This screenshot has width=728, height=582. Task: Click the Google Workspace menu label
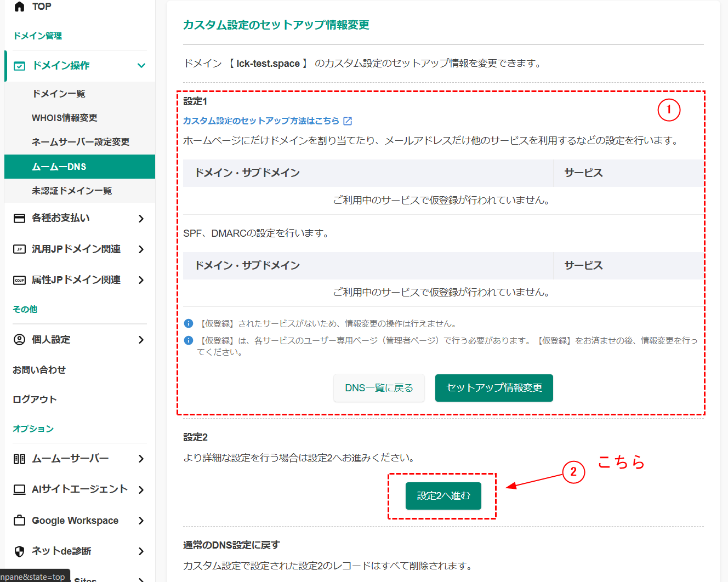tap(75, 521)
